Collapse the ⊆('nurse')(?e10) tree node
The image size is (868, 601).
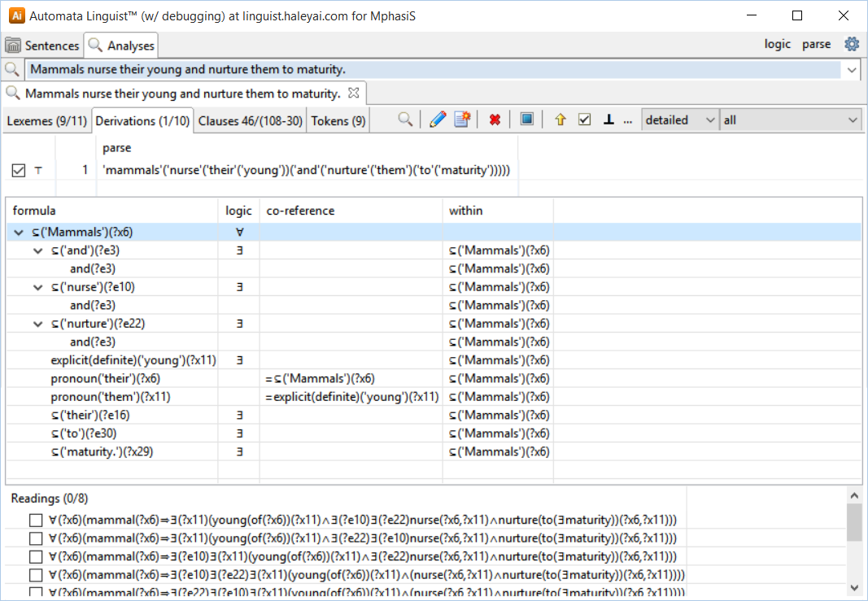37,287
